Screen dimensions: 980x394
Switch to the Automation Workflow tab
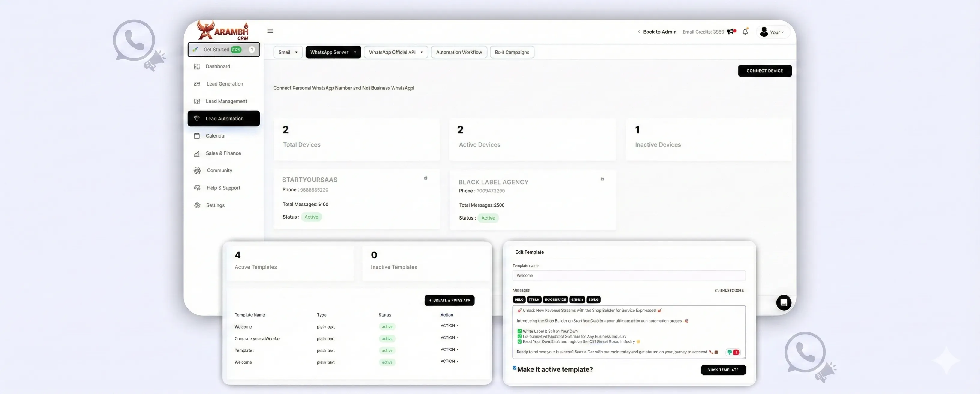(459, 52)
